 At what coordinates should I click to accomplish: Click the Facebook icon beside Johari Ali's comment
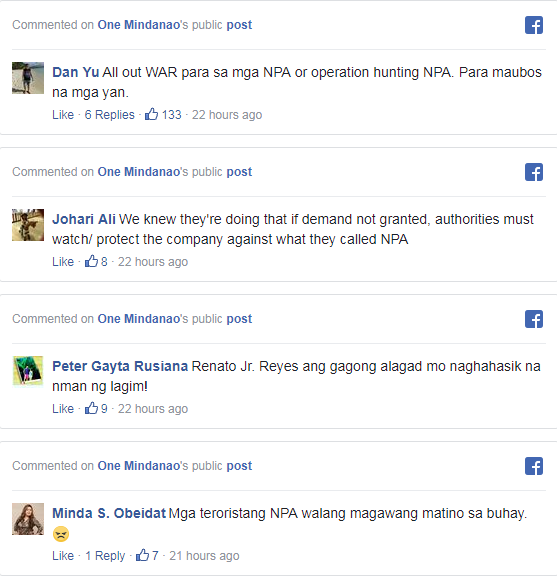[534, 172]
